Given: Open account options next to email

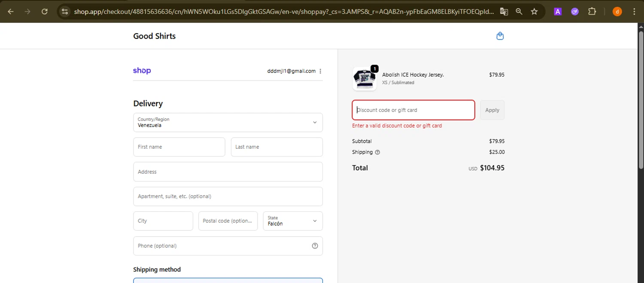Looking at the screenshot, I should click(320, 71).
